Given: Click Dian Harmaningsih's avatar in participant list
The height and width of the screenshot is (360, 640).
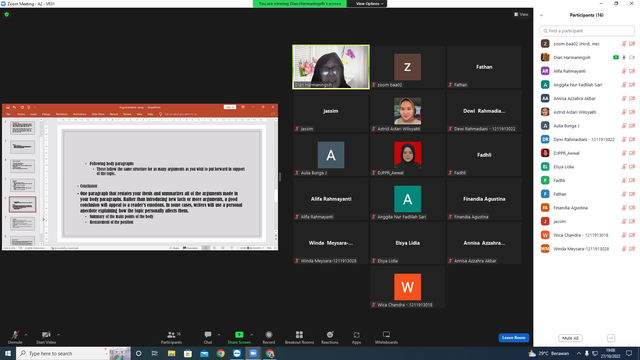Looking at the screenshot, I should [545, 58].
